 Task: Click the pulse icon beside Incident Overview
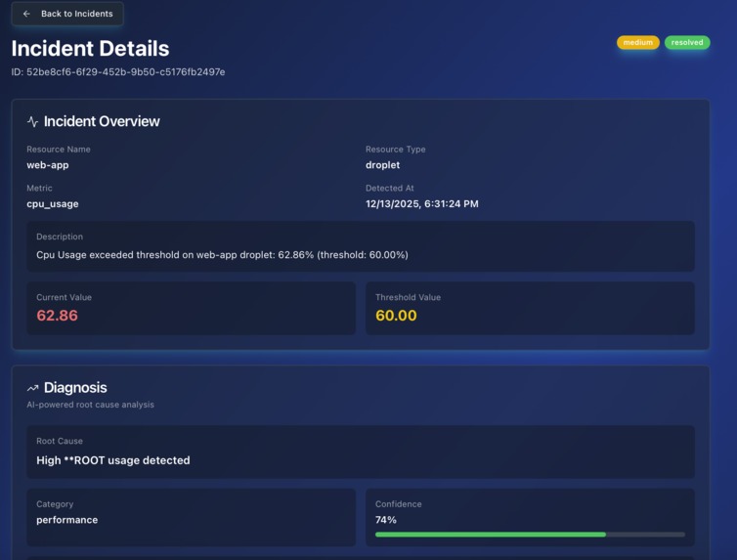coord(32,122)
